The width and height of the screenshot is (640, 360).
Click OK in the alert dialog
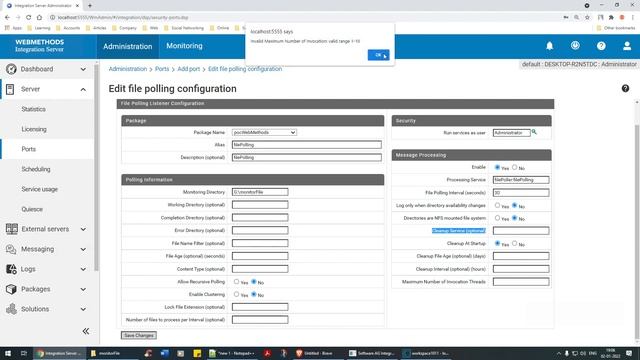tap(378, 55)
